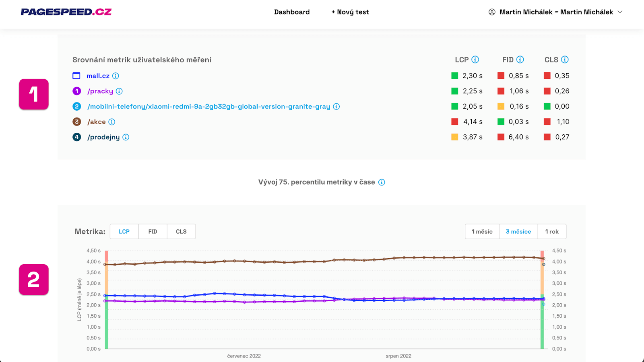Click the red CLS score square for /akce
The height and width of the screenshot is (362, 644).
(x=547, y=121)
